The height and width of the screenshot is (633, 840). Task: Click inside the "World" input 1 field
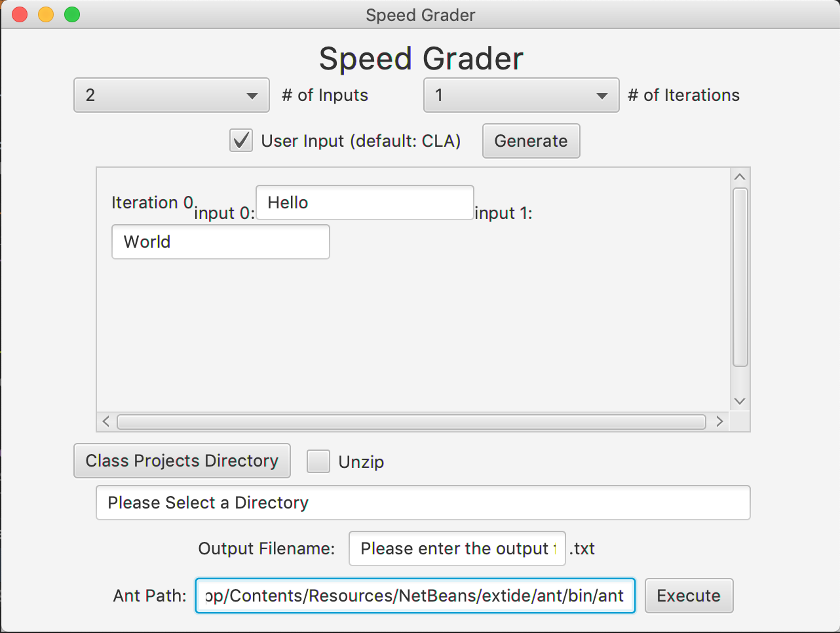pos(220,242)
